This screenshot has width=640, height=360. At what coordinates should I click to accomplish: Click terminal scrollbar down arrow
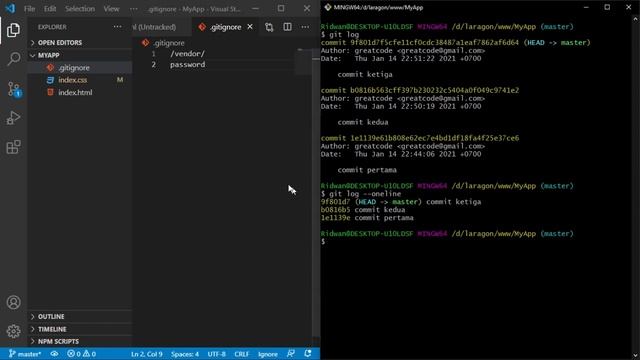point(636,356)
